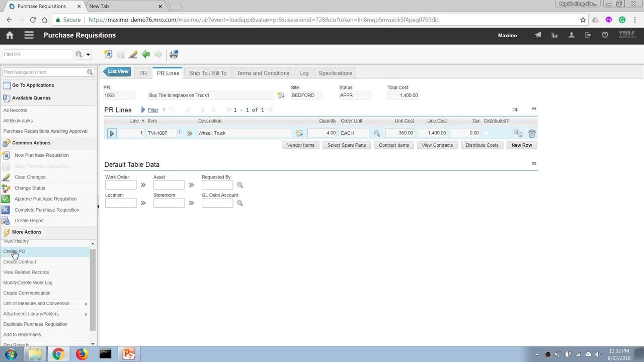Screen dimensions: 644x362
Task: Switch to the Ship To / Bill To tab
Action: pos(208,73)
